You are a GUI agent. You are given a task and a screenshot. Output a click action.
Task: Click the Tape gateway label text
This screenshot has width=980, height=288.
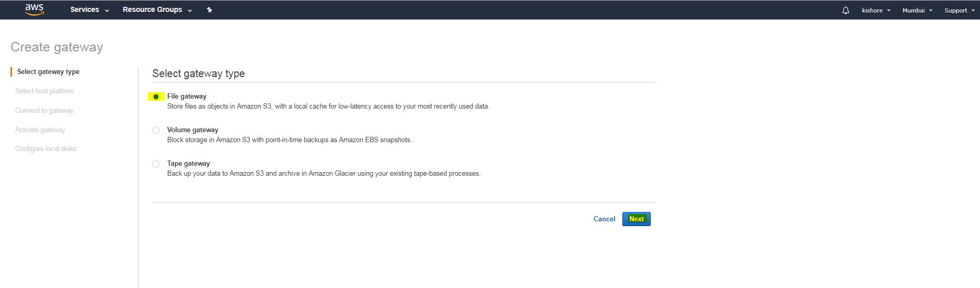coord(188,164)
